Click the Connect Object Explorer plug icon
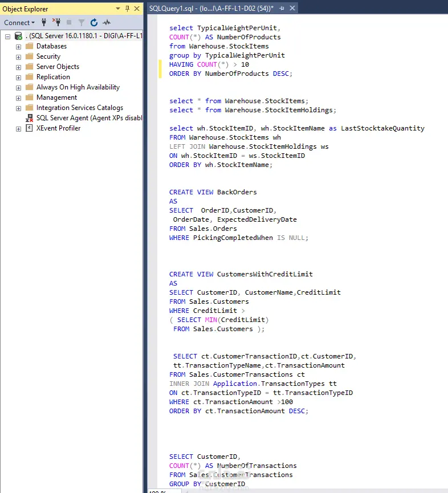 coord(44,22)
